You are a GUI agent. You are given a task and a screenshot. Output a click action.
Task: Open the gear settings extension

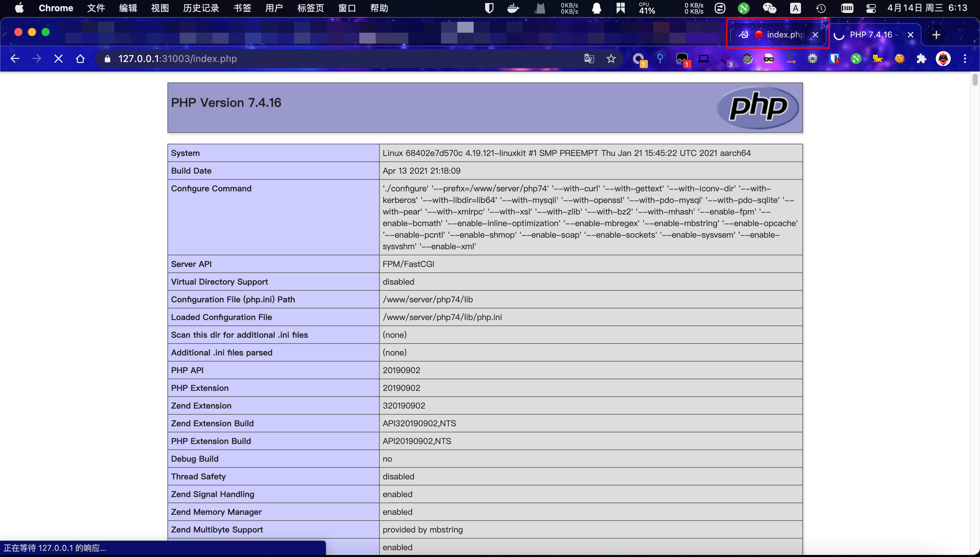tap(812, 59)
